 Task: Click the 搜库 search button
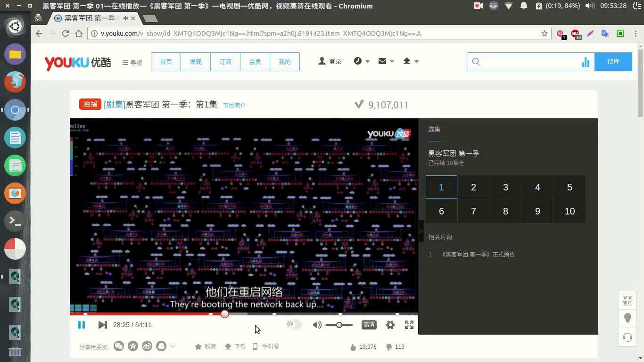click(613, 62)
